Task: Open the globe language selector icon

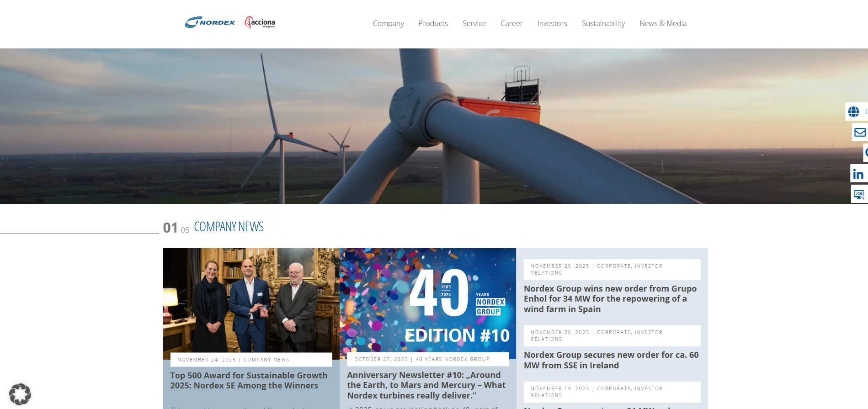Action: point(853,112)
